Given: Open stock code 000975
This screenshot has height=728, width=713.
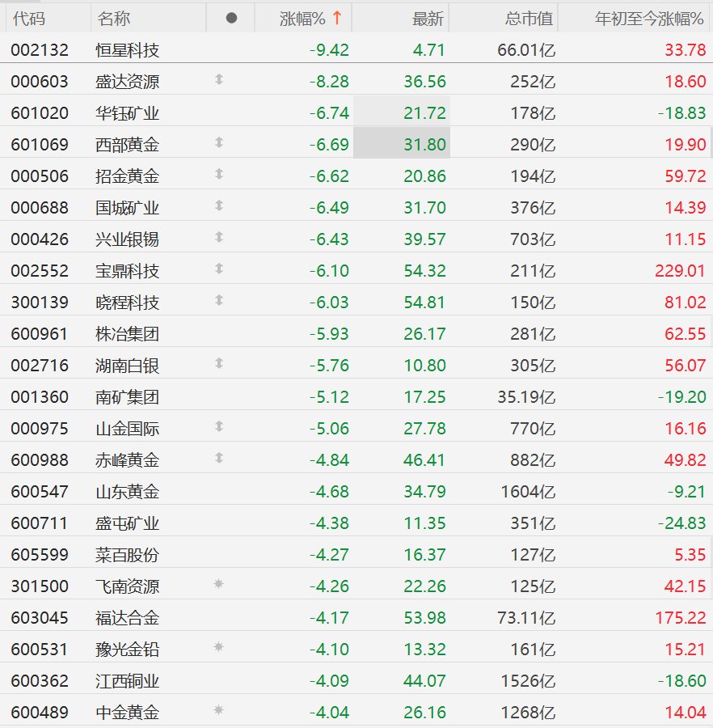Looking at the screenshot, I should pos(40,429).
